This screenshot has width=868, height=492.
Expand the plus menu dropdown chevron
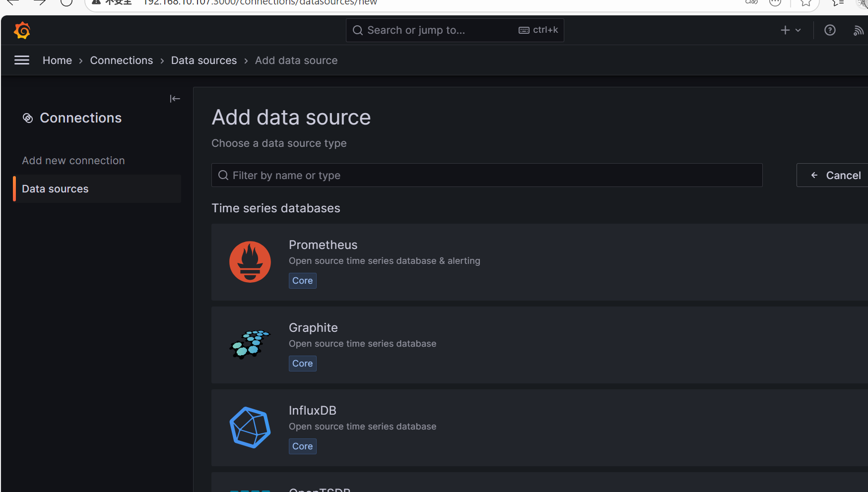click(x=798, y=30)
